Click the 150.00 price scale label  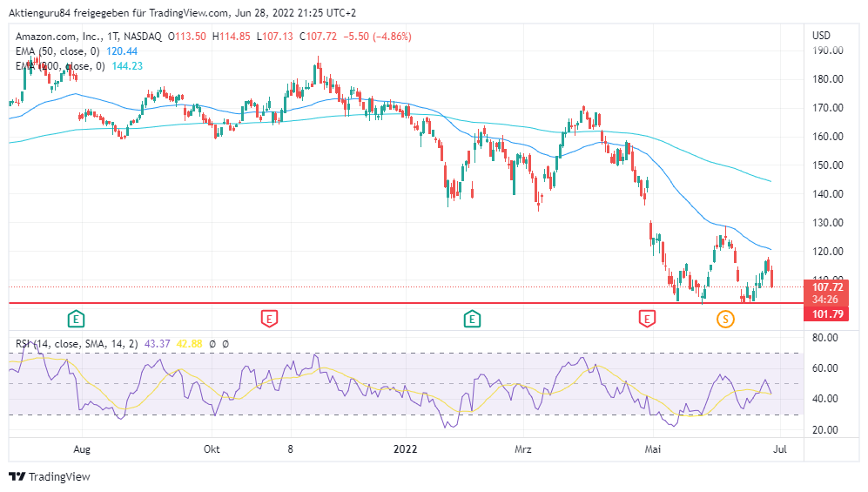828,165
